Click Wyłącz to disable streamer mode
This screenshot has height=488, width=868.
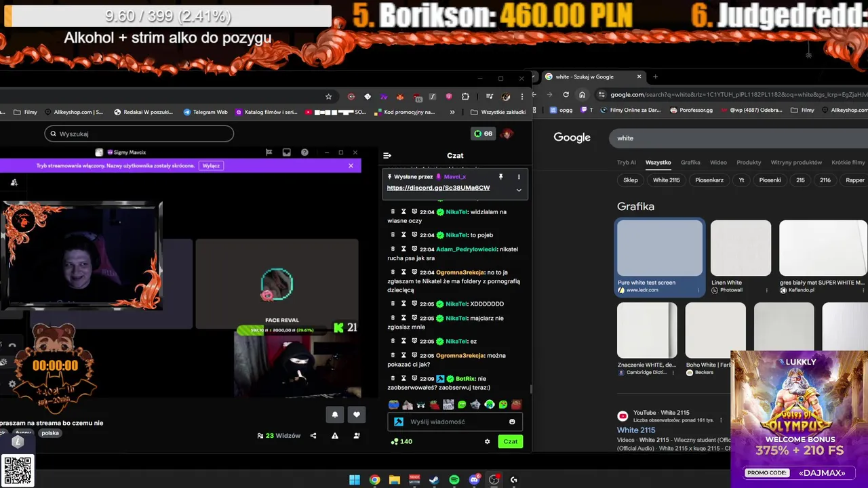tap(211, 165)
